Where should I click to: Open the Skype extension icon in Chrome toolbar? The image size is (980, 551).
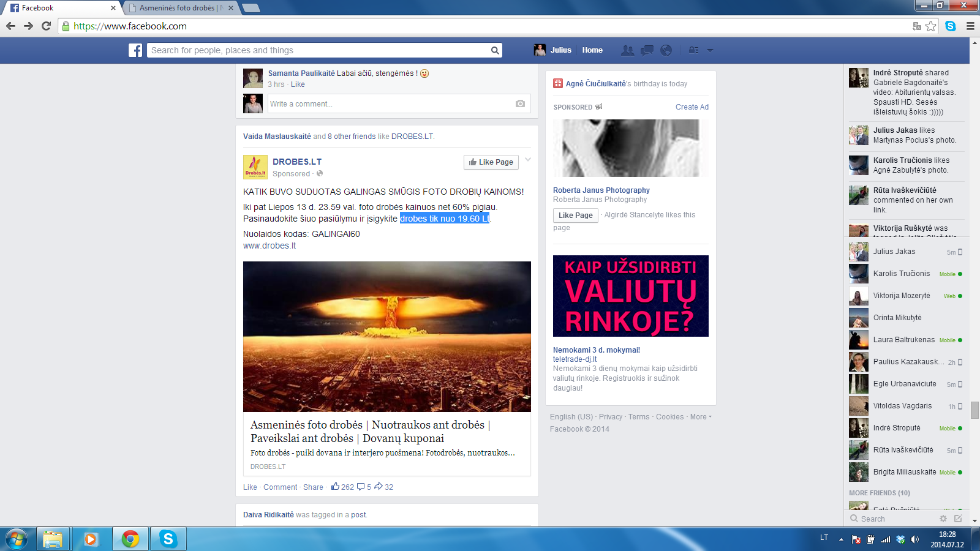(x=951, y=26)
